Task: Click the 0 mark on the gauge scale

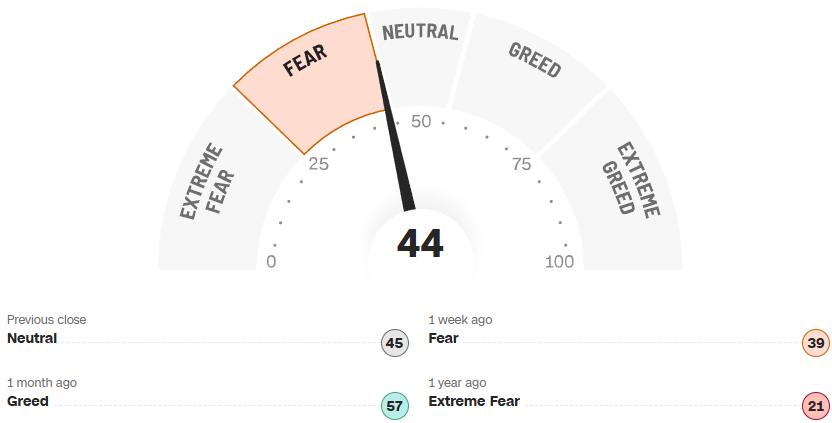Action: point(271,263)
